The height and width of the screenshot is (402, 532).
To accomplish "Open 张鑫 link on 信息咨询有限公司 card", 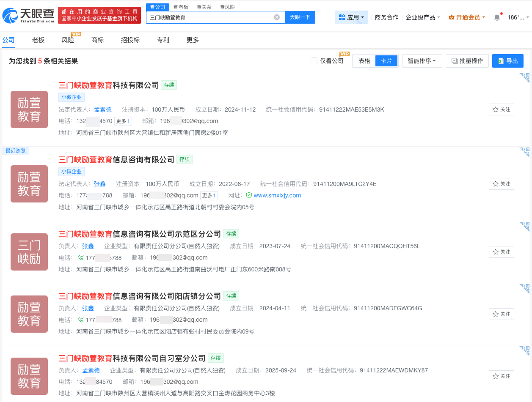I will [x=100, y=184].
